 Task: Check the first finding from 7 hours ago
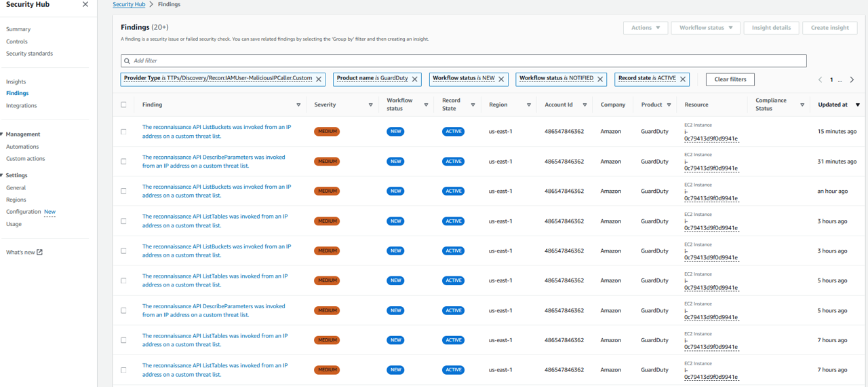[123, 340]
